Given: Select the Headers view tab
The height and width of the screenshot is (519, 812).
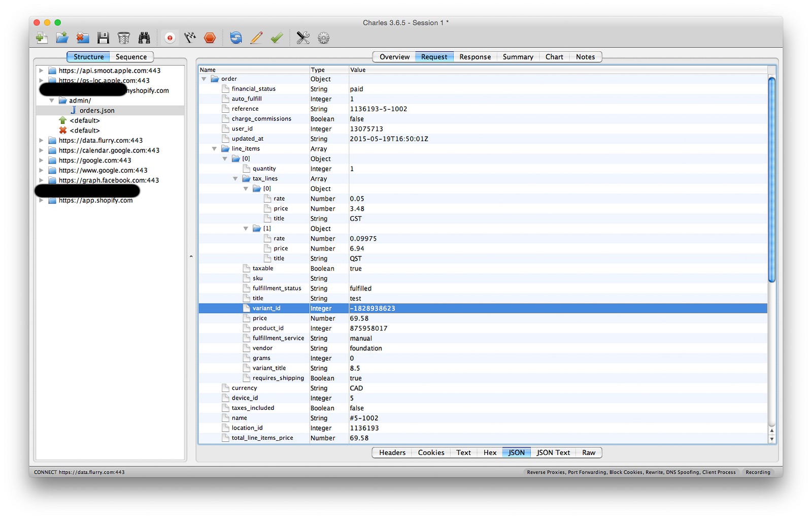Looking at the screenshot, I should click(x=392, y=452).
